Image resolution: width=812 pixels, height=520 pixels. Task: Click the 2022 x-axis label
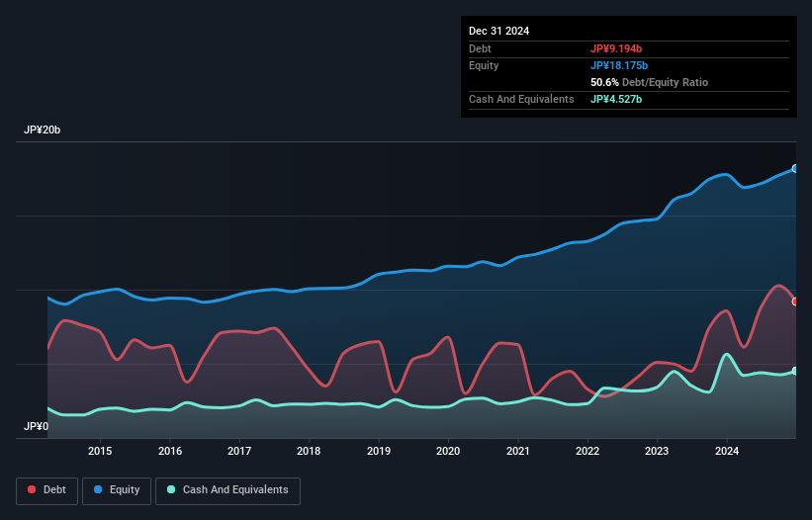(587, 451)
